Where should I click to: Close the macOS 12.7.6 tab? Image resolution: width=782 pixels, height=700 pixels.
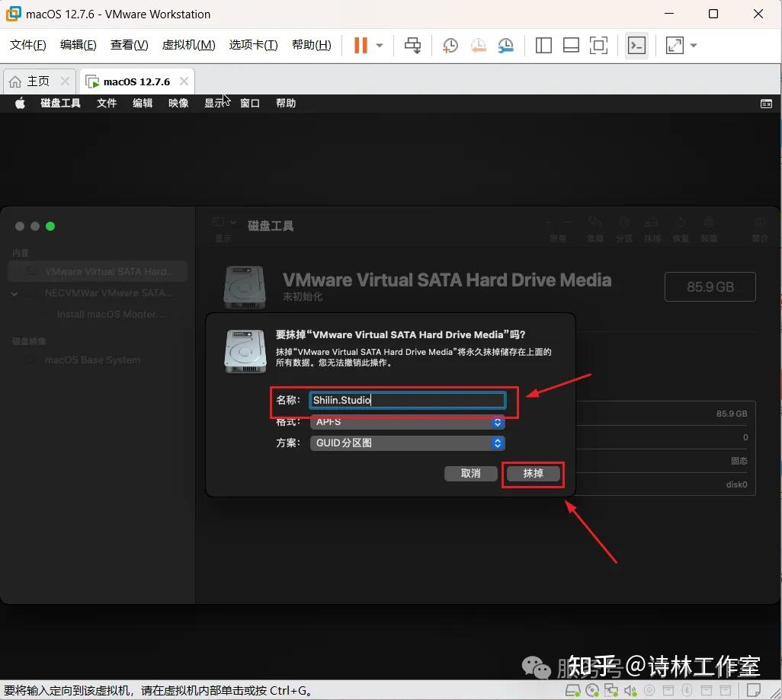tap(184, 81)
